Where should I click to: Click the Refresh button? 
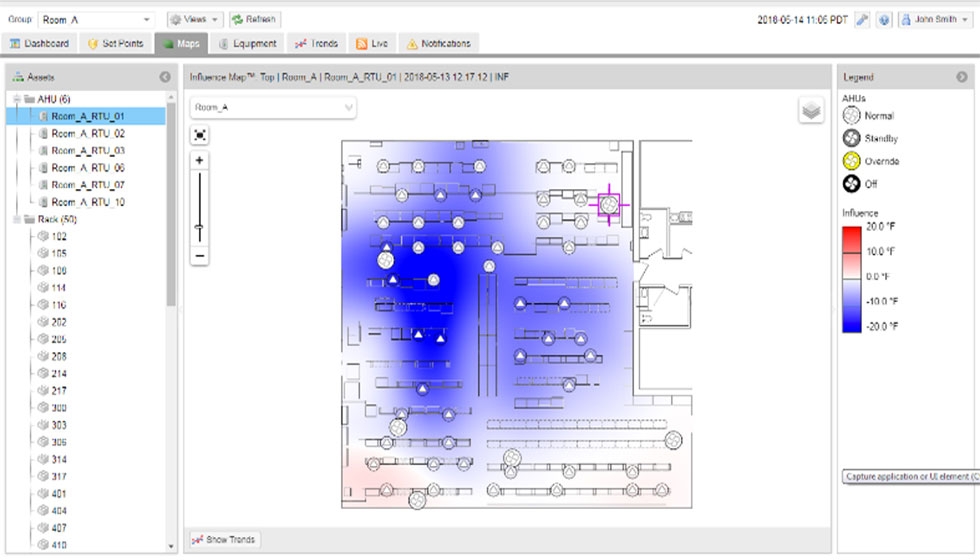(x=255, y=20)
